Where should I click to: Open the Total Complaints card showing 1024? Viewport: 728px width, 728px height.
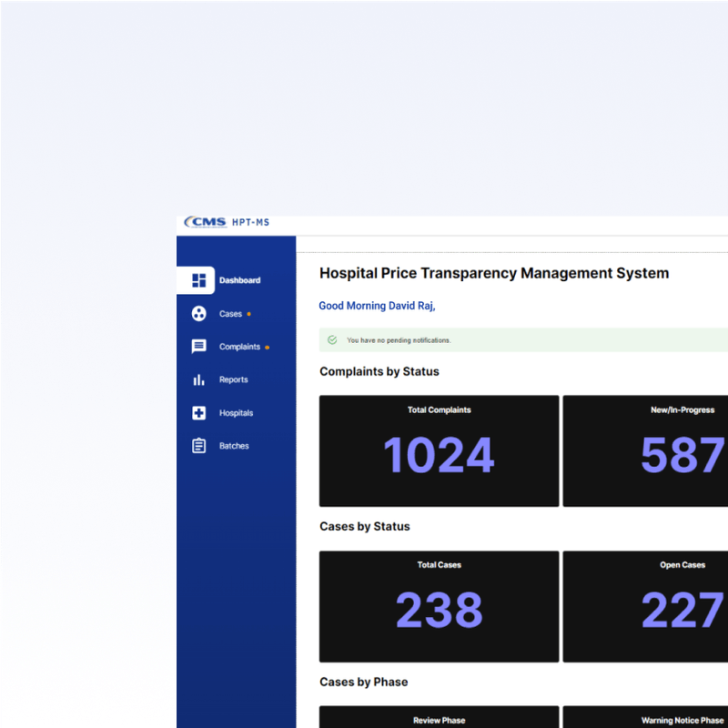439,450
